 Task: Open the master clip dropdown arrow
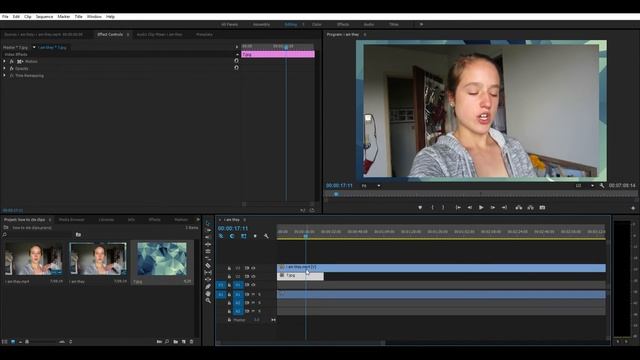(34, 47)
